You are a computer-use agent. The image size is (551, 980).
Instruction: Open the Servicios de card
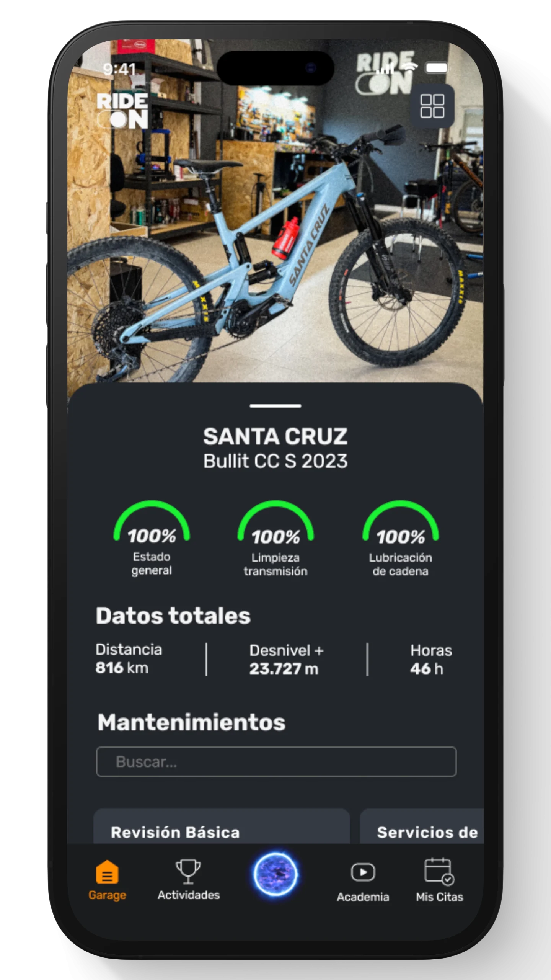pos(422,826)
